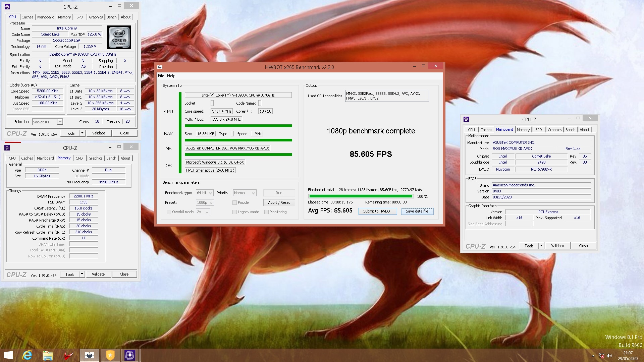The height and width of the screenshot is (362, 644).
Task: Click the Core speed 3717.4 MHz field
Action: point(221,111)
